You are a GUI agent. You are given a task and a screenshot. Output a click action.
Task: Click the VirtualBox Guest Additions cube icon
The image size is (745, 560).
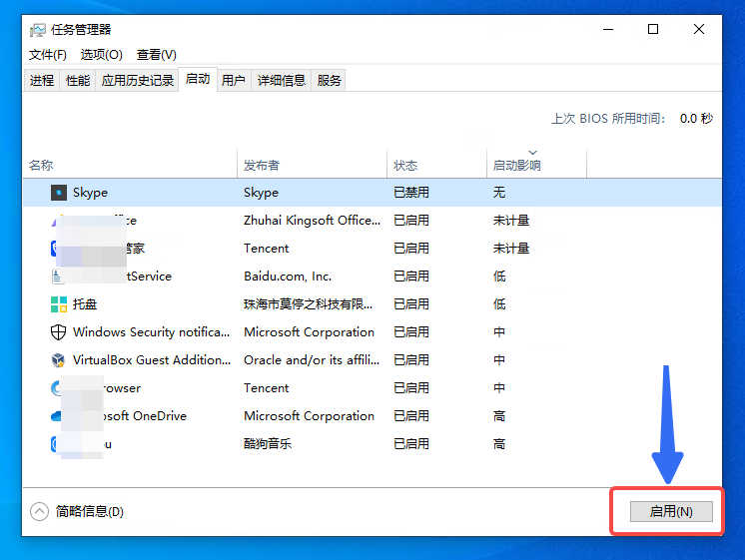coord(58,360)
